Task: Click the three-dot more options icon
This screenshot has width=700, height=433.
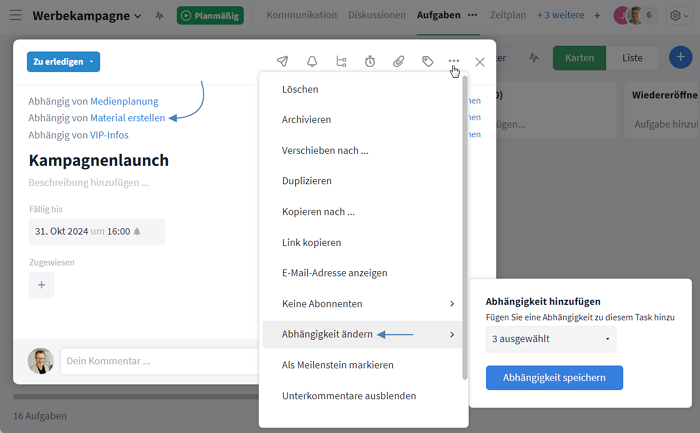Action: click(455, 62)
